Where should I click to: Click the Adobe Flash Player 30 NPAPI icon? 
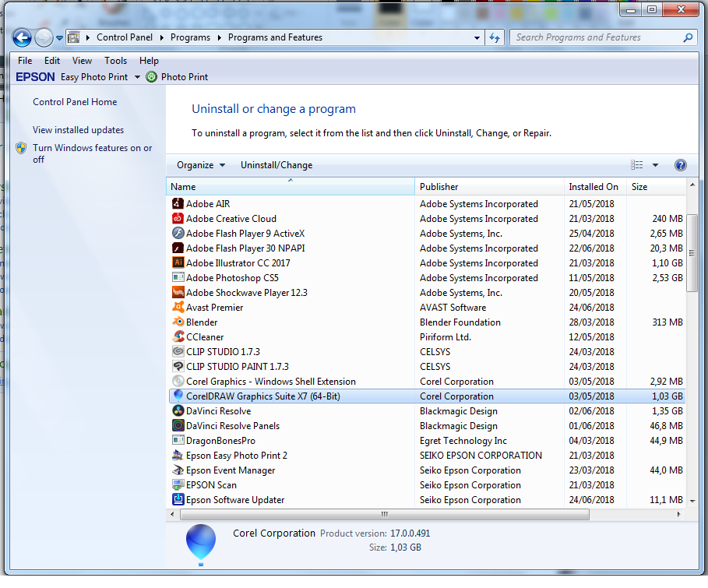(x=178, y=248)
